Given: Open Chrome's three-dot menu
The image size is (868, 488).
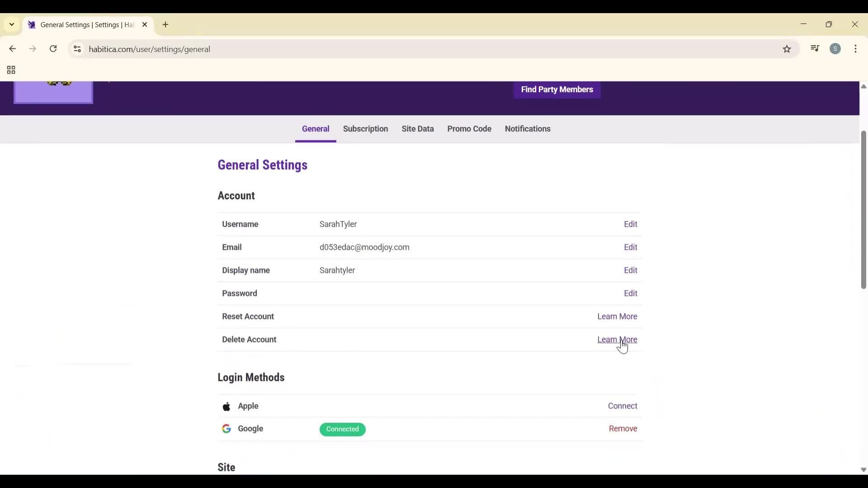Looking at the screenshot, I should click(856, 49).
